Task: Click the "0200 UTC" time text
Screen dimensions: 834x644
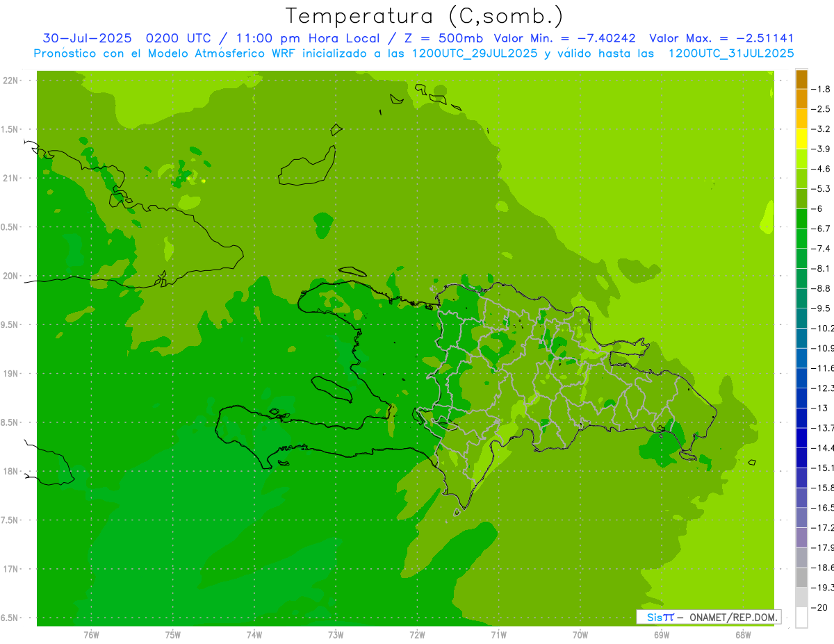Action: click(x=178, y=38)
